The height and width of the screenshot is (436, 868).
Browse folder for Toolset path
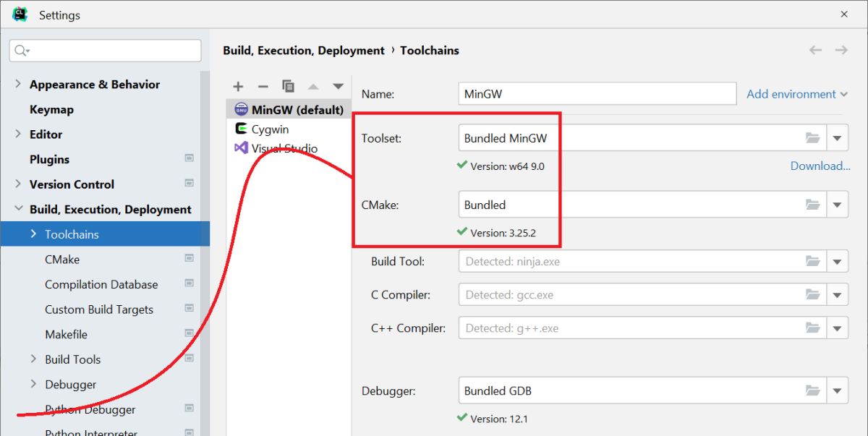[x=813, y=138]
